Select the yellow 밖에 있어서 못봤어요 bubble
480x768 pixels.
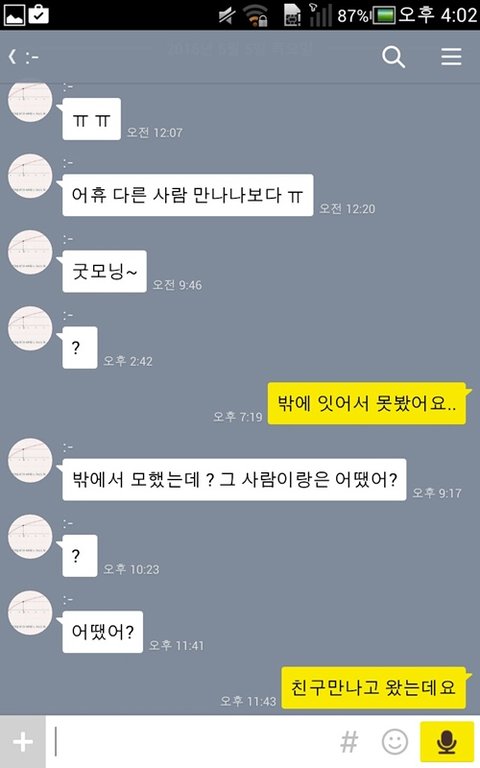coord(367,403)
